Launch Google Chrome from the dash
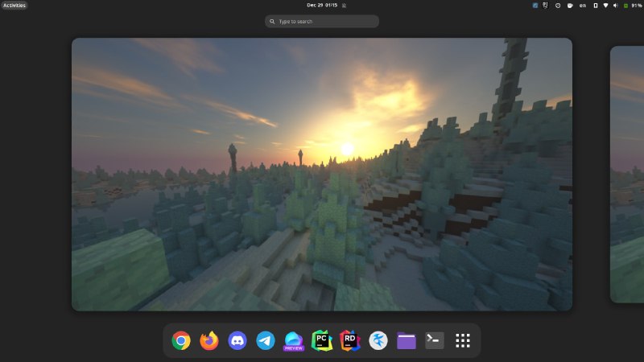This screenshot has width=644, height=362. (181, 340)
